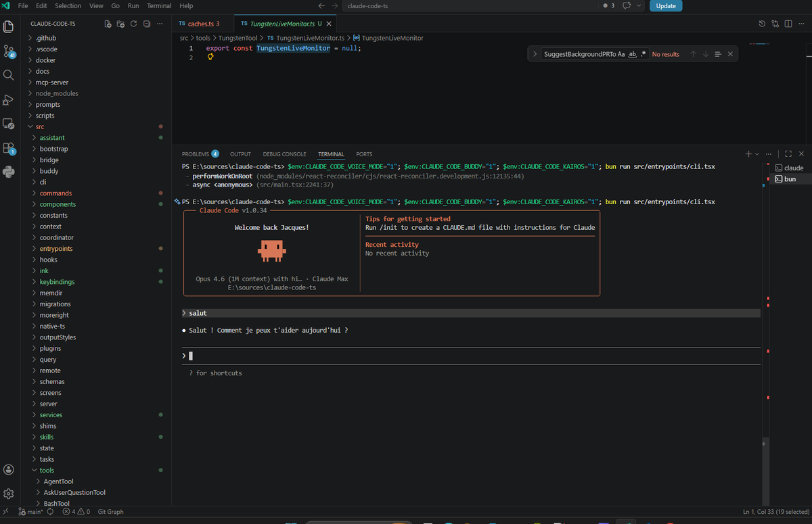Expand replace mode in find widget
812x524 pixels.
(x=534, y=54)
